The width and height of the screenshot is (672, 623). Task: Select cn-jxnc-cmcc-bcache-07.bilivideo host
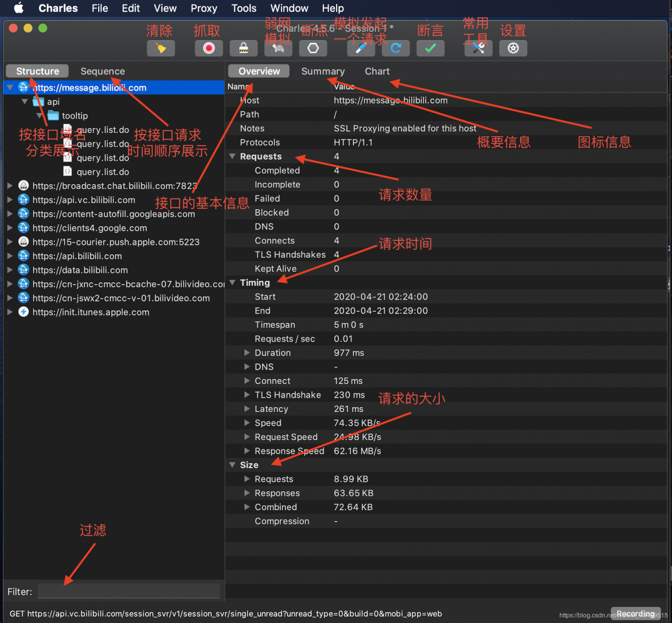click(x=129, y=284)
